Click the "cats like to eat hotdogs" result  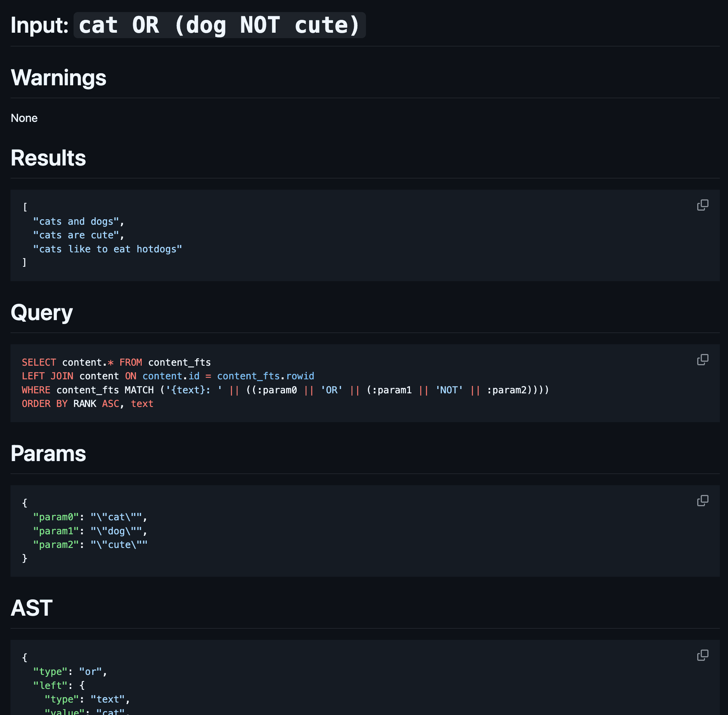(107, 249)
